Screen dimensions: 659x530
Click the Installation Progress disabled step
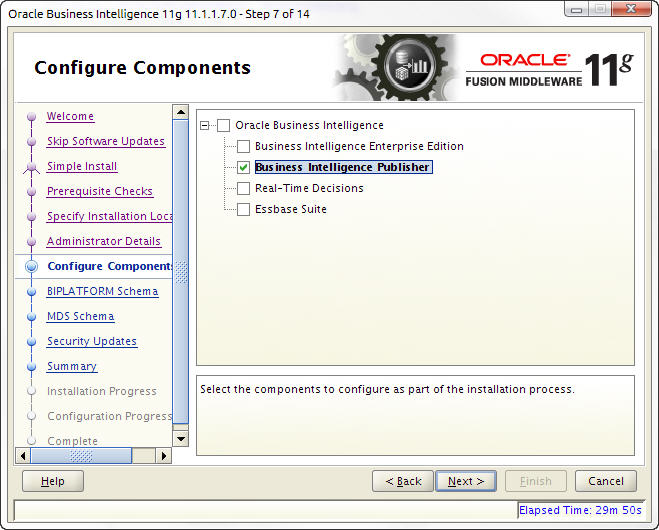pos(102,391)
